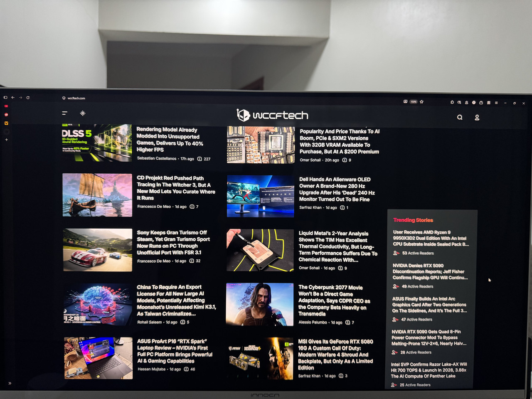Open trending NVIDIA Denies RTX 5090 Discontinuation story
Screen dimensions: 532x399
click(x=430, y=271)
